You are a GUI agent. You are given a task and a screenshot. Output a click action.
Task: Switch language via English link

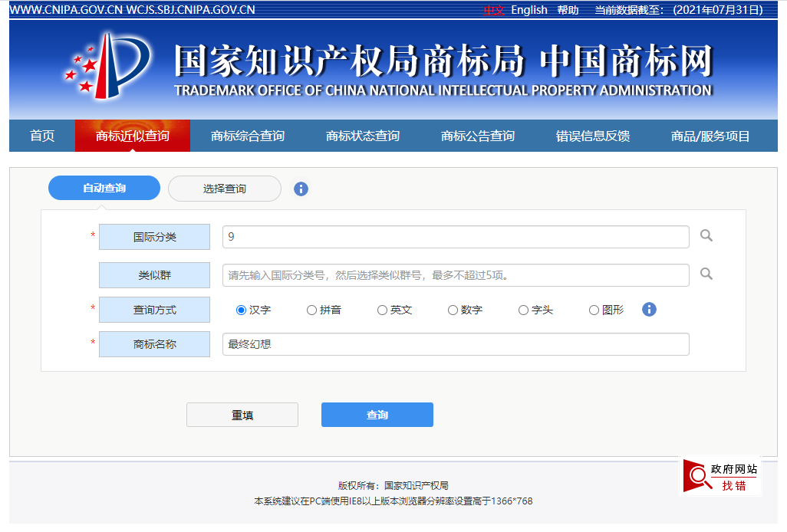pyautogui.click(x=529, y=10)
